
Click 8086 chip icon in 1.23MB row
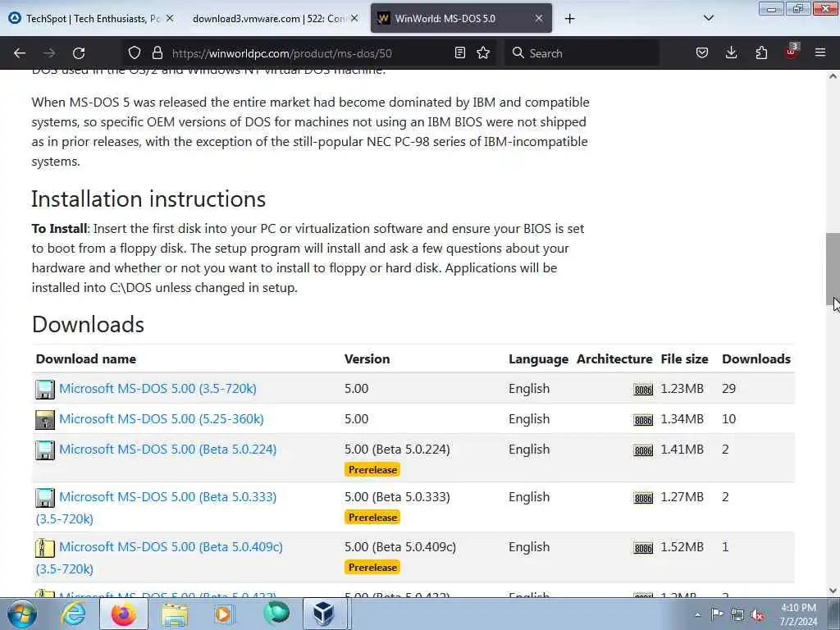(x=643, y=390)
